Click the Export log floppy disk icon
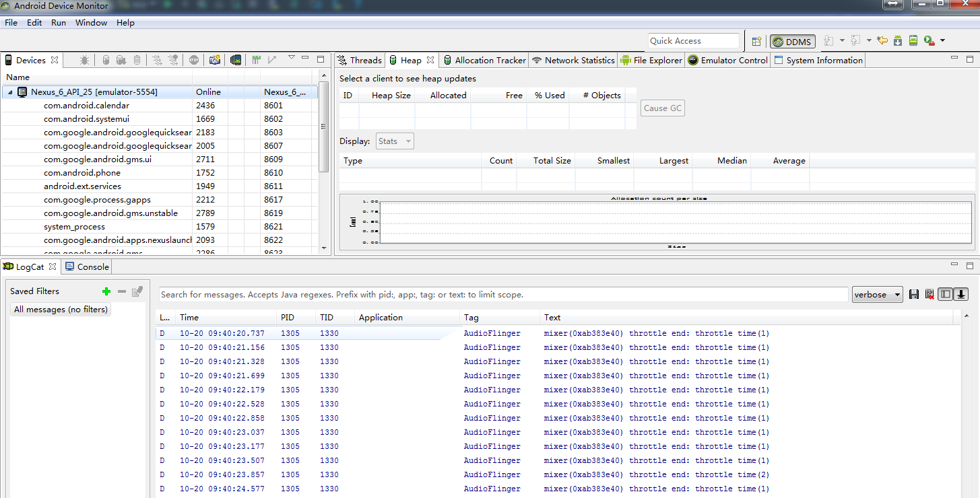The height and width of the screenshot is (498, 980). click(x=914, y=294)
